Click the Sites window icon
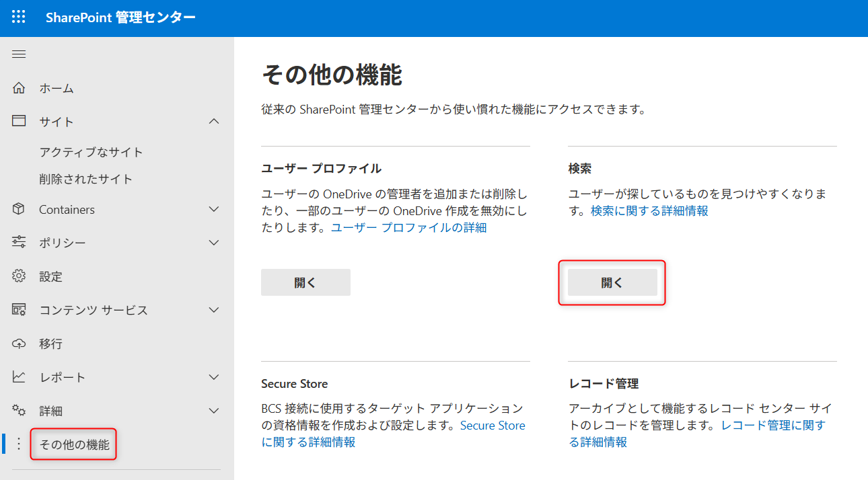Image resolution: width=868 pixels, height=480 pixels. 19,122
